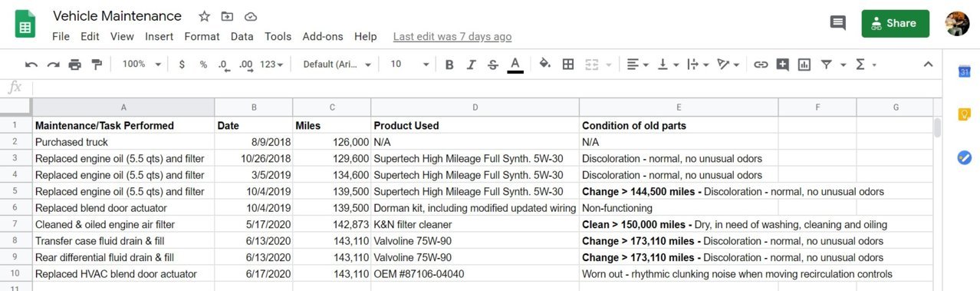The width and height of the screenshot is (980, 291).
Task: Open the Edit menu
Action: (90, 36)
